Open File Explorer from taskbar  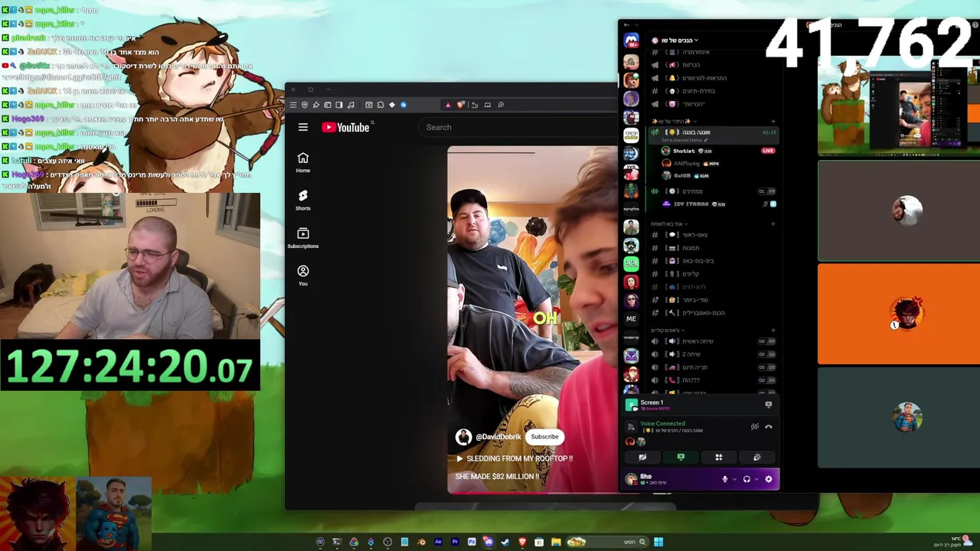[x=556, y=542]
